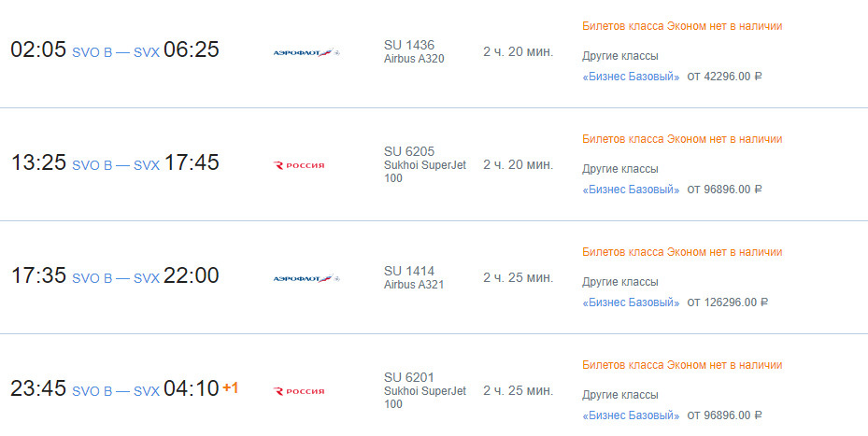
Task: Click flight number SU 6201
Action: point(409,377)
